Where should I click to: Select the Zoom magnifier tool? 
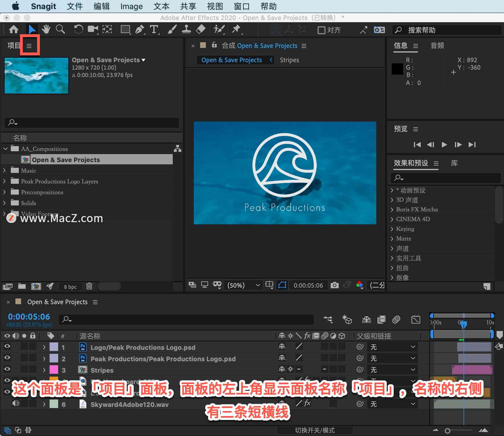pyautogui.click(x=60, y=29)
